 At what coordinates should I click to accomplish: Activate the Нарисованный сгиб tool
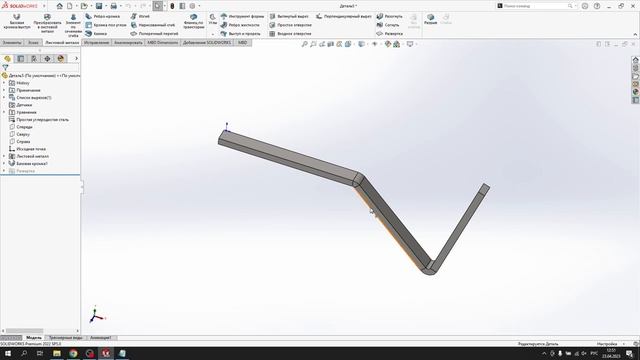(x=153, y=25)
